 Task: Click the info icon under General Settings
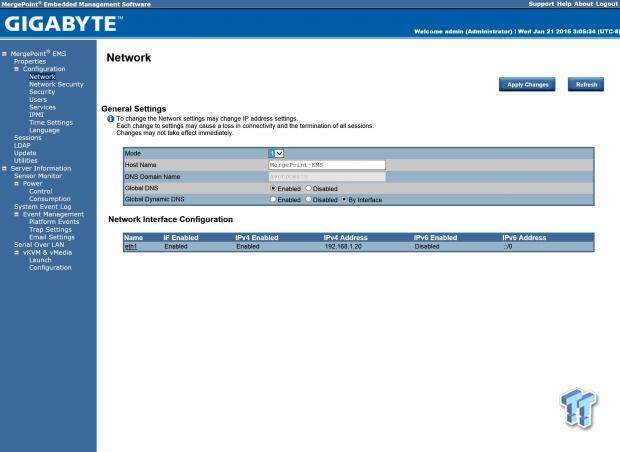(x=110, y=118)
